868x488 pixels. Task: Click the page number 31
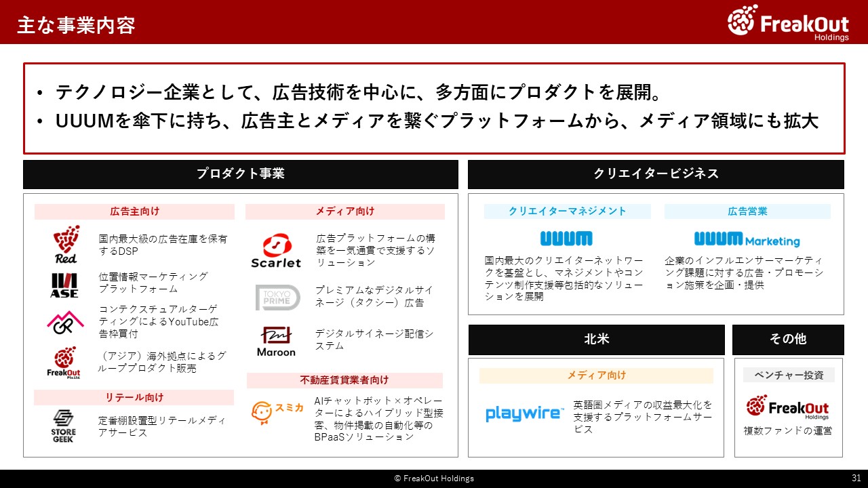click(856, 479)
